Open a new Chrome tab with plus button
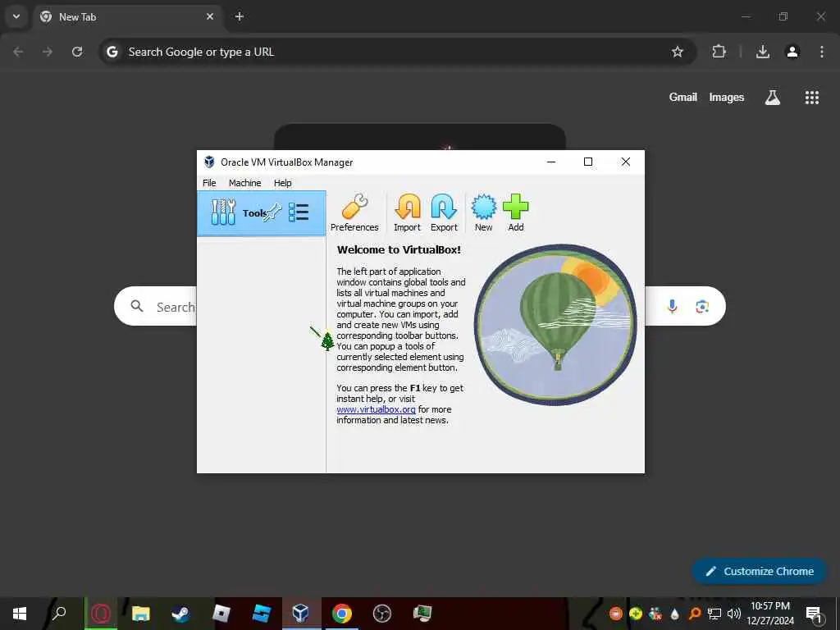 pyautogui.click(x=240, y=16)
